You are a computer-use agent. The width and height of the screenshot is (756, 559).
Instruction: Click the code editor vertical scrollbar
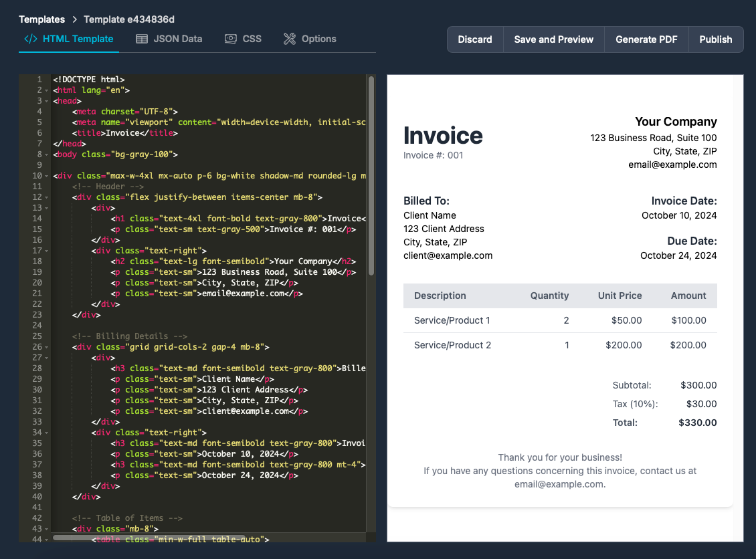[x=371, y=174]
